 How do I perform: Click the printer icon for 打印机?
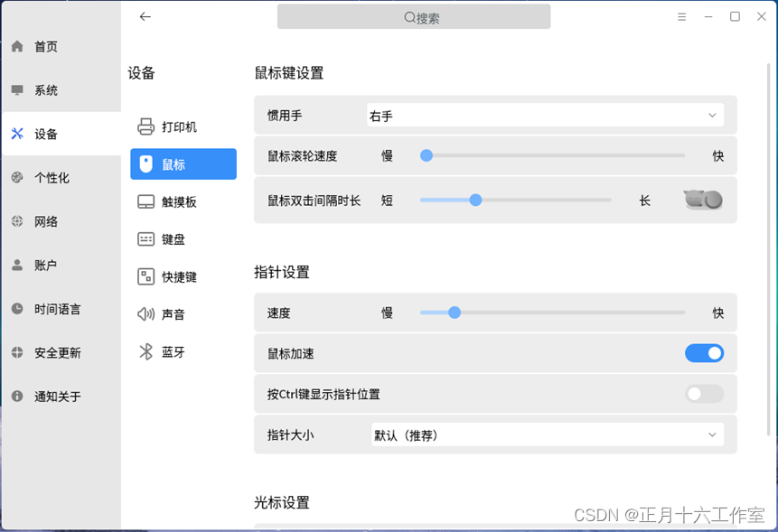145,126
